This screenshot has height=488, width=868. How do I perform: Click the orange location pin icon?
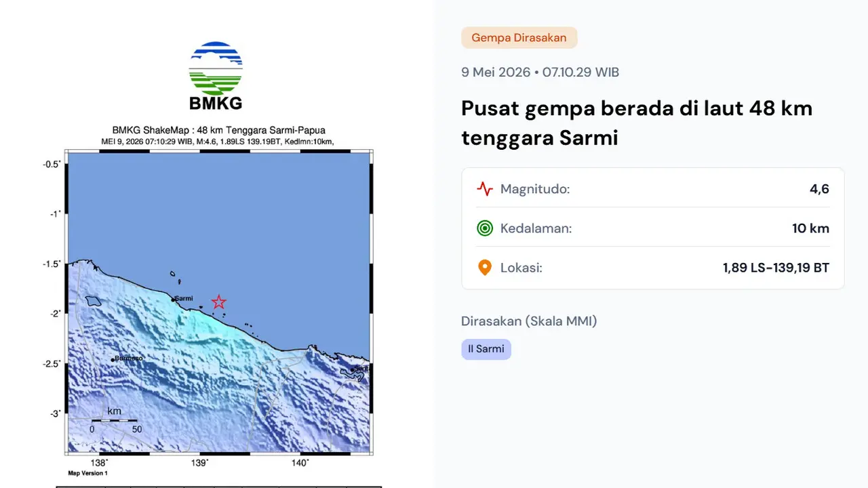(x=484, y=268)
